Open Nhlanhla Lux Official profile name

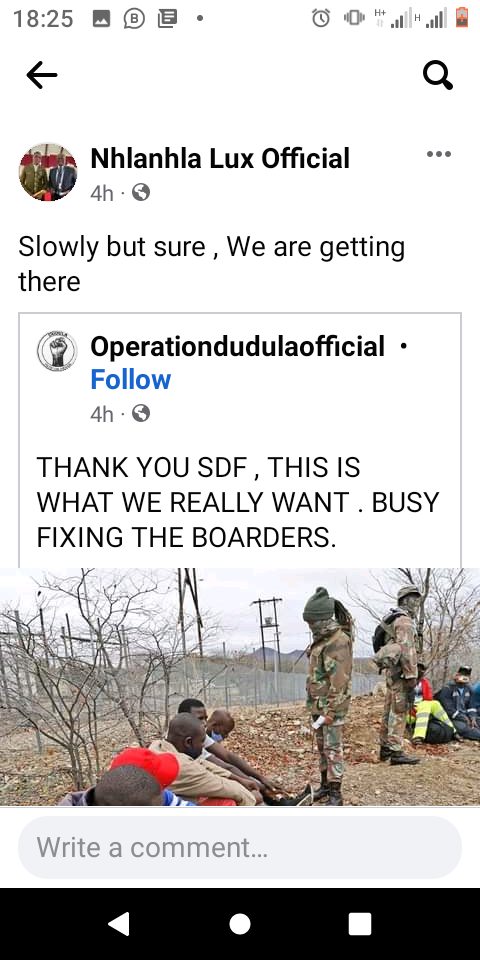[x=220, y=159]
